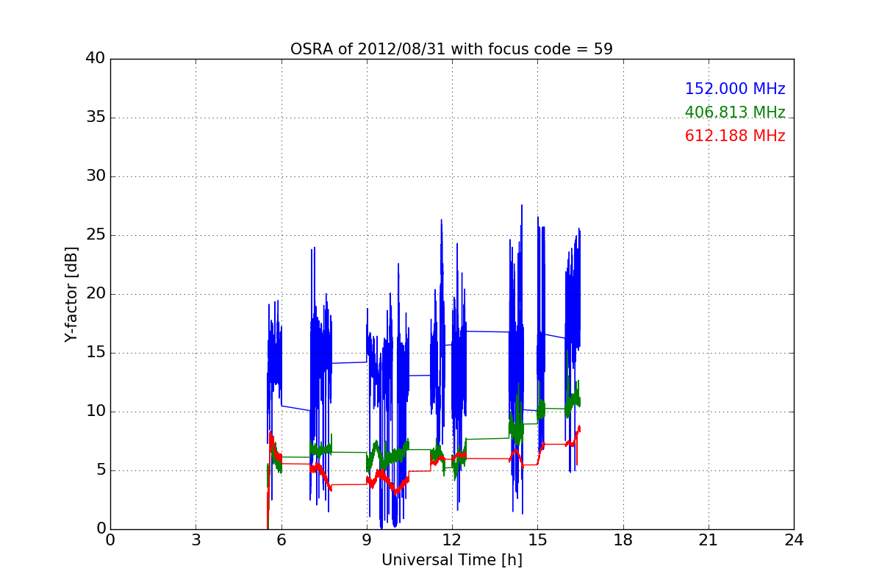Click the Universal Time [h] axis label
This screenshot has height=588, width=882.
pyautogui.click(x=452, y=560)
